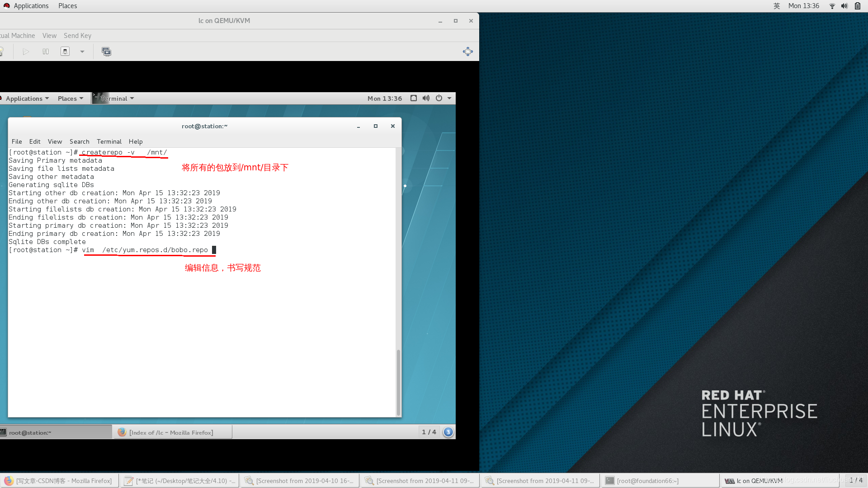This screenshot has width=868, height=488.
Task: Click the 'Generating sqlite DBs' line
Action: [51, 185]
